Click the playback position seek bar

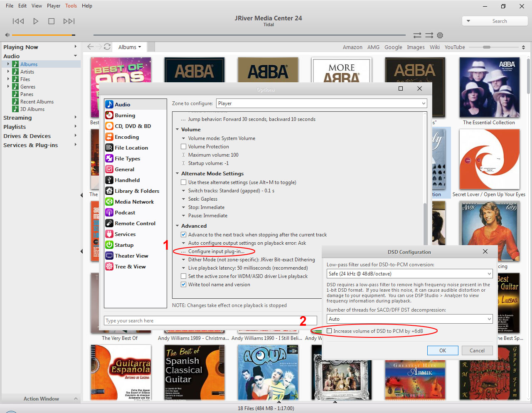[249, 35]
